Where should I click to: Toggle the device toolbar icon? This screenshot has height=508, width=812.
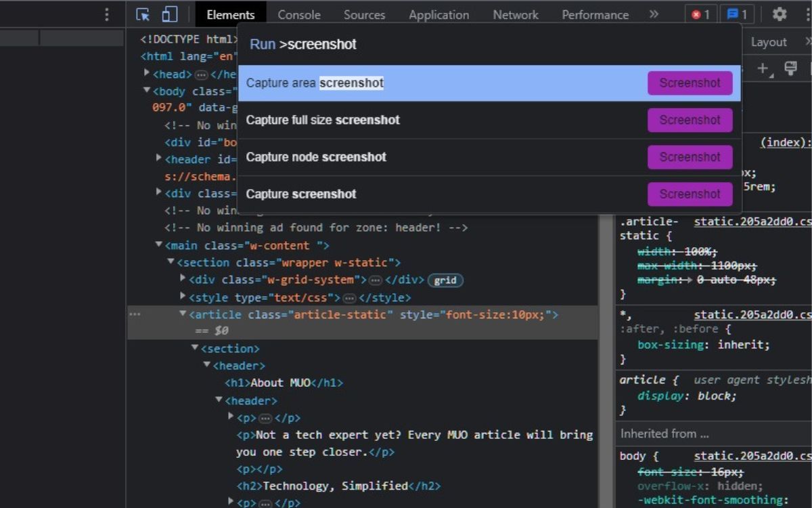coord(169,14)
